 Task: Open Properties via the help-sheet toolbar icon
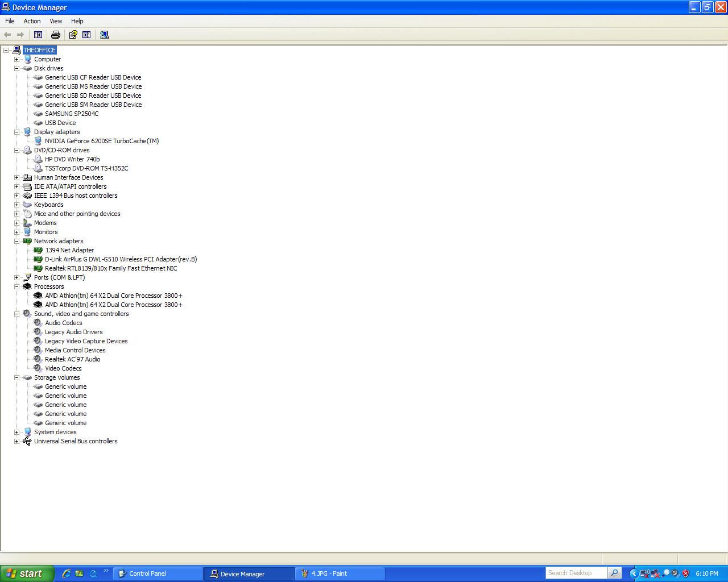click(x=73, y=35)
